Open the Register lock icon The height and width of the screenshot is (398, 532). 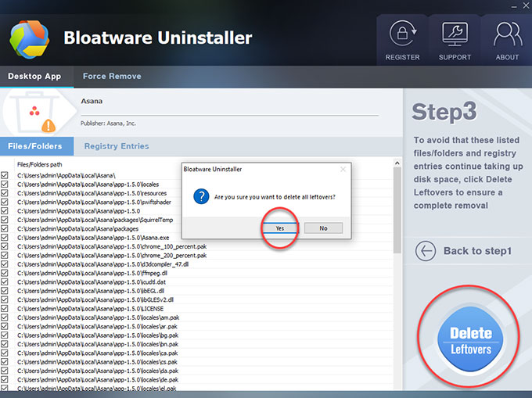coord(402,34)
